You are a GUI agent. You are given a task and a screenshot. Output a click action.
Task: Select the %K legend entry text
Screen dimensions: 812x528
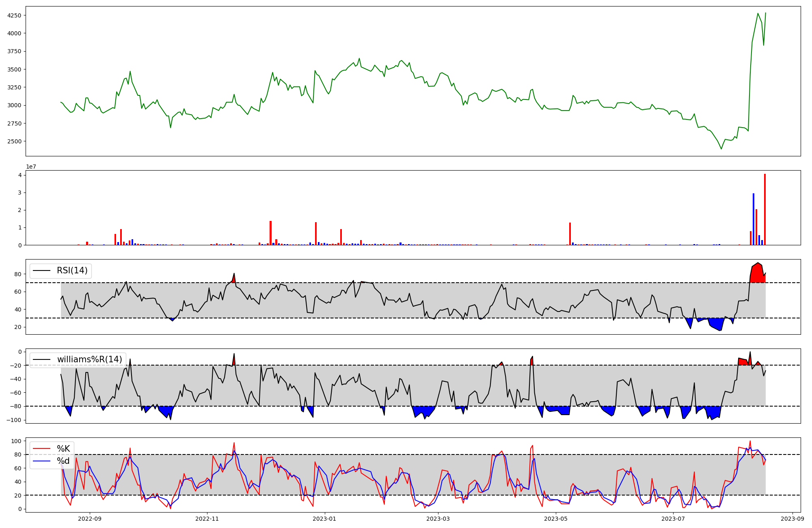63,449
